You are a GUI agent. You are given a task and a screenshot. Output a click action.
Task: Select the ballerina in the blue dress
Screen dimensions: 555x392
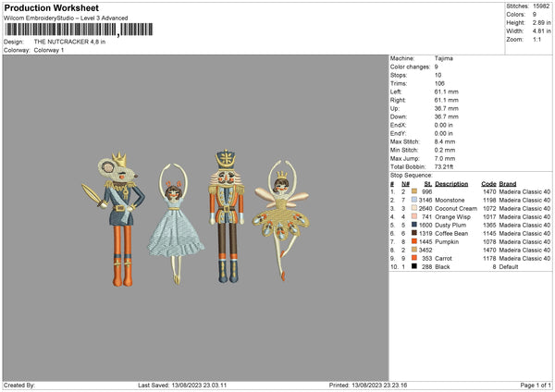tap(176, 224)
